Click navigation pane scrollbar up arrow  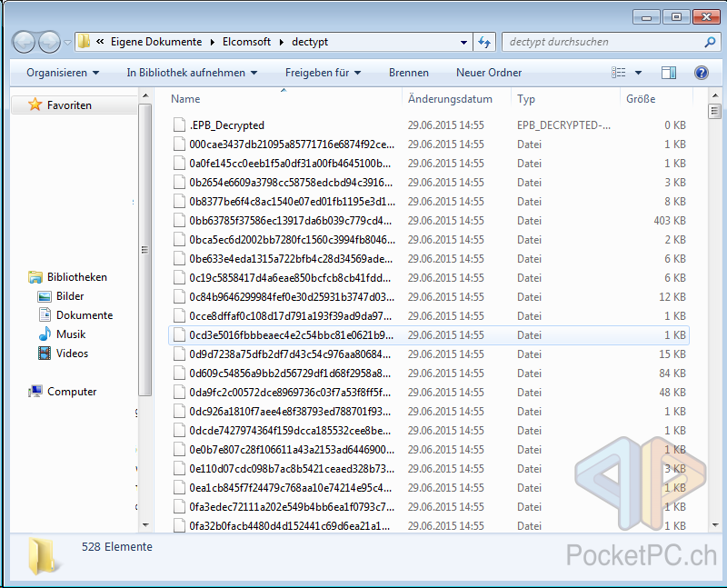[x=145, y=96]
